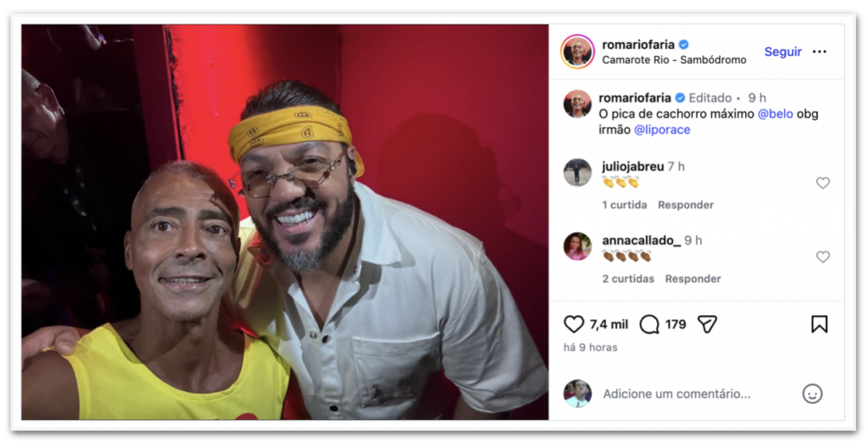
Task: Open the @belo mention link
Action: (x=775, y=114)
